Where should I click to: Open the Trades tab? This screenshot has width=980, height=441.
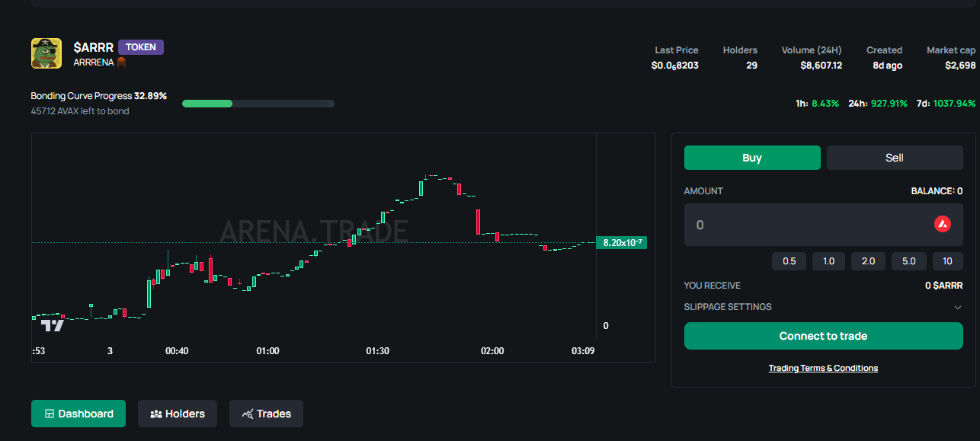[266, 414]
